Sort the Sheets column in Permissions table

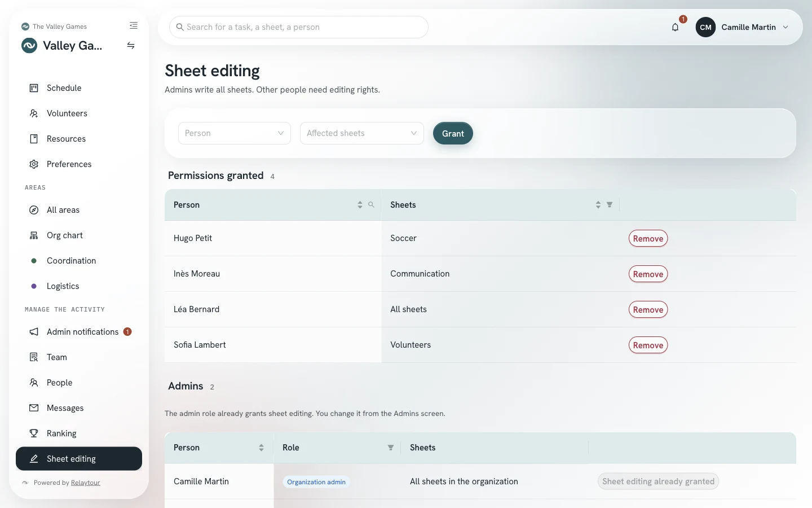598,205
